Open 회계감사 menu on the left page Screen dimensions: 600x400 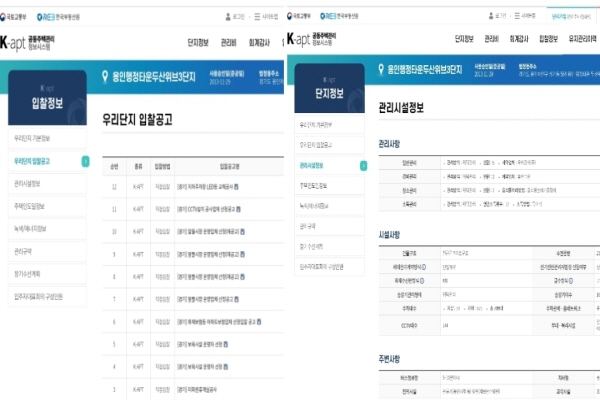(259, 42)
